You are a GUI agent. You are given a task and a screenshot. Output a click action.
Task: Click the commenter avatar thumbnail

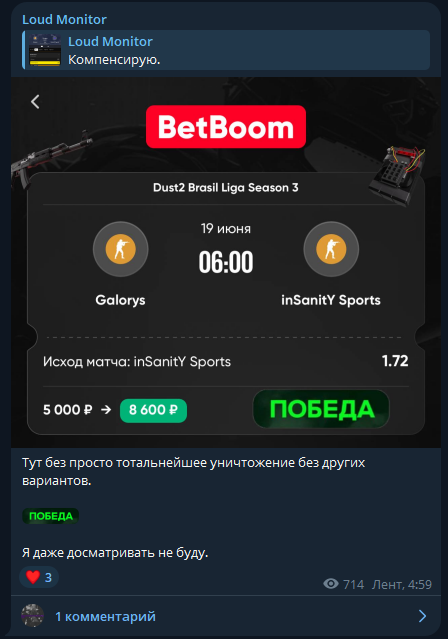33,615
